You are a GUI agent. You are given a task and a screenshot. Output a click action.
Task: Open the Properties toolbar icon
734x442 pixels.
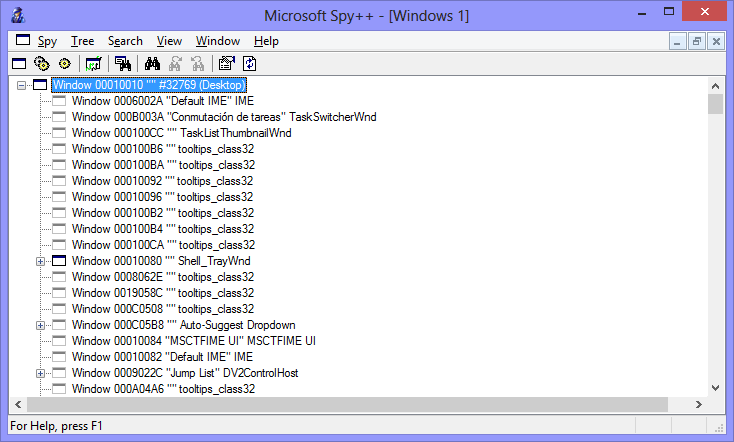click(227, 64)
